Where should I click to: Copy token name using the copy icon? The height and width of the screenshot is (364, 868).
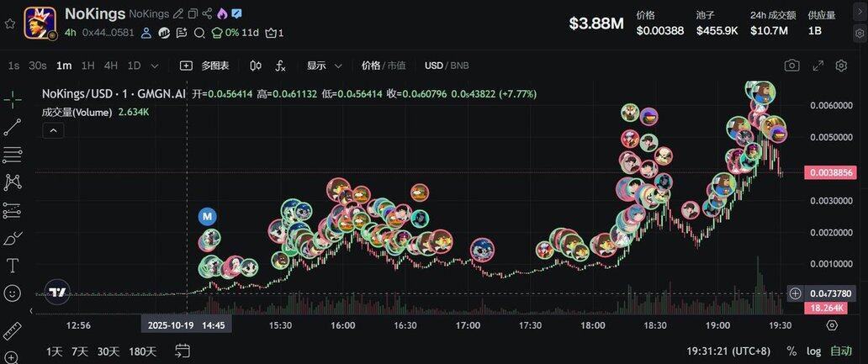(193, 13)
